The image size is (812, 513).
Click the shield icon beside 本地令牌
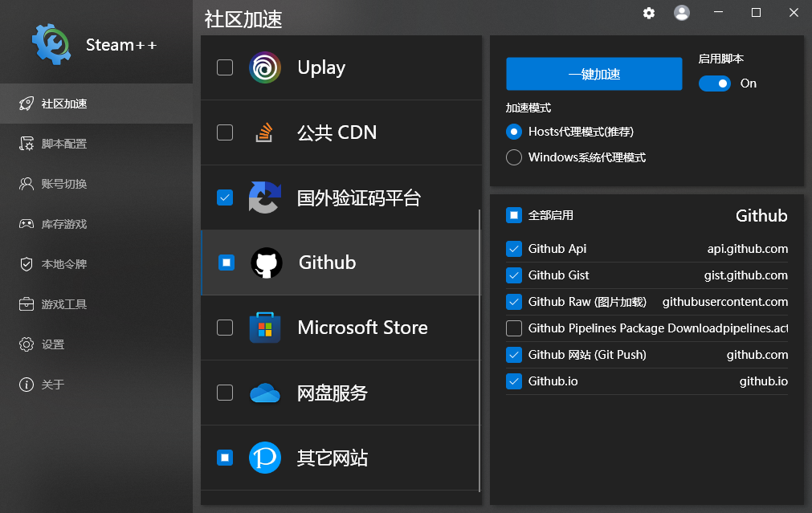27,264
